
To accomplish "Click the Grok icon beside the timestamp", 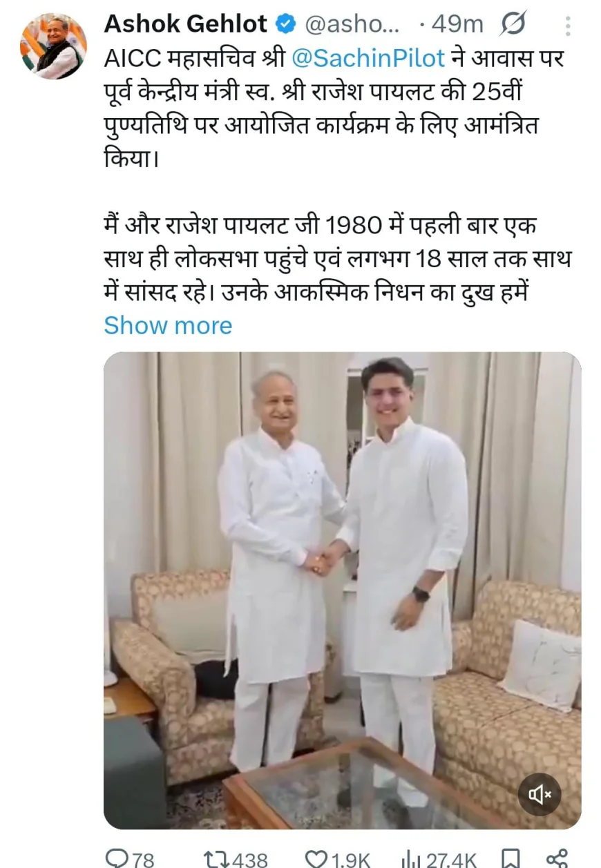I will (x=512, y=24).
